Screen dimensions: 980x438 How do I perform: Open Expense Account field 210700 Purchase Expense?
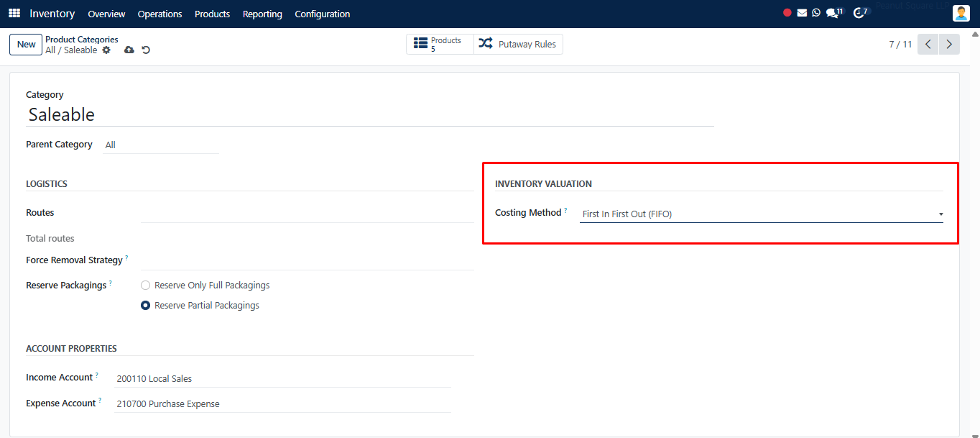tap(282, 403)
